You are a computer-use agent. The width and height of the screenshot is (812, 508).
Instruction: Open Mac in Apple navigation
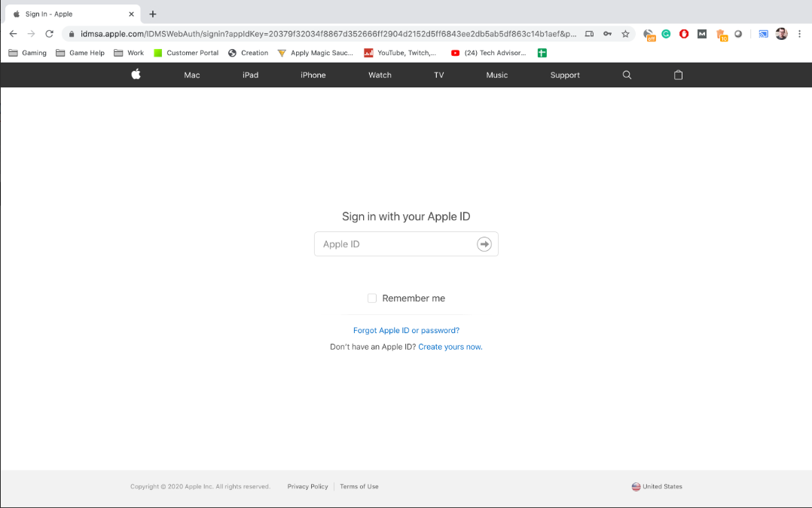pyautogui.click(x=191, y=75)
